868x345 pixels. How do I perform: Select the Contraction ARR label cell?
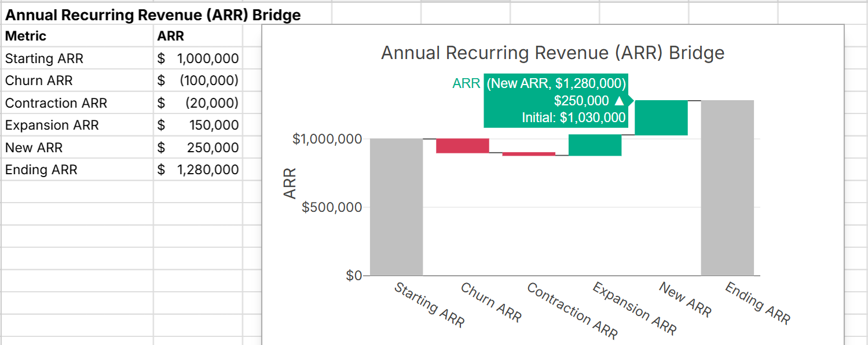78,104
